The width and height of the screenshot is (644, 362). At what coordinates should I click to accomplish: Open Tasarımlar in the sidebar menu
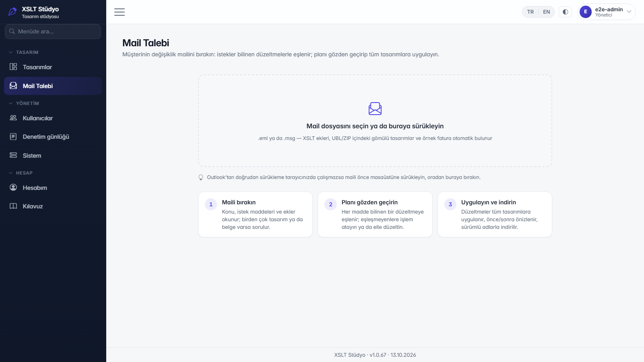[x=53, y=67]
